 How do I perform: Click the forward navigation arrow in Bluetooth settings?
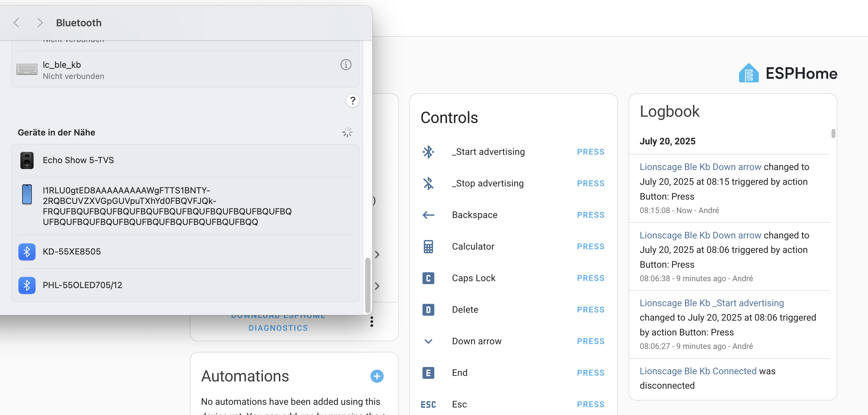click(x=40, y=22)
